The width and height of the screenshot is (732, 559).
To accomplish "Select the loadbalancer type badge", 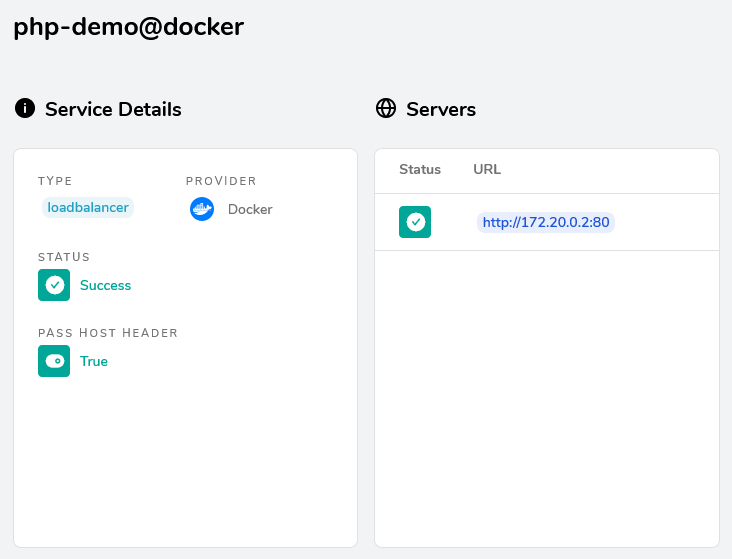I will (x=88, y=208).
